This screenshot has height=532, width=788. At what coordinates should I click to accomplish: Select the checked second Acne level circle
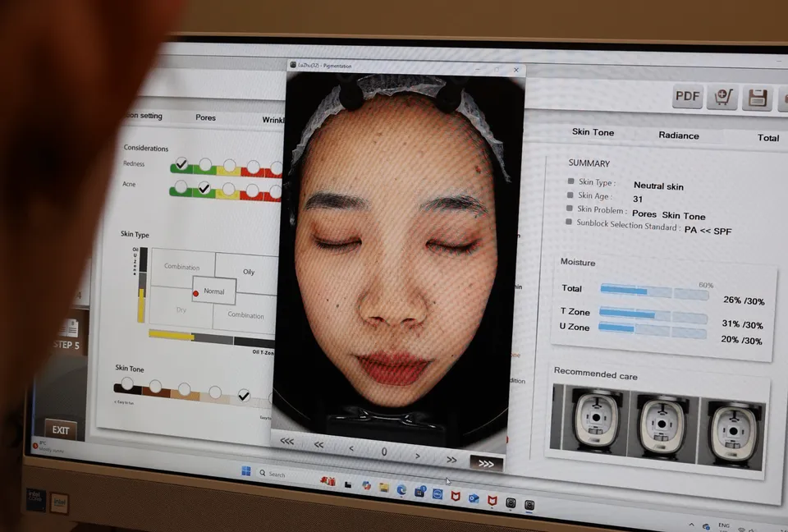coord(204,188)
